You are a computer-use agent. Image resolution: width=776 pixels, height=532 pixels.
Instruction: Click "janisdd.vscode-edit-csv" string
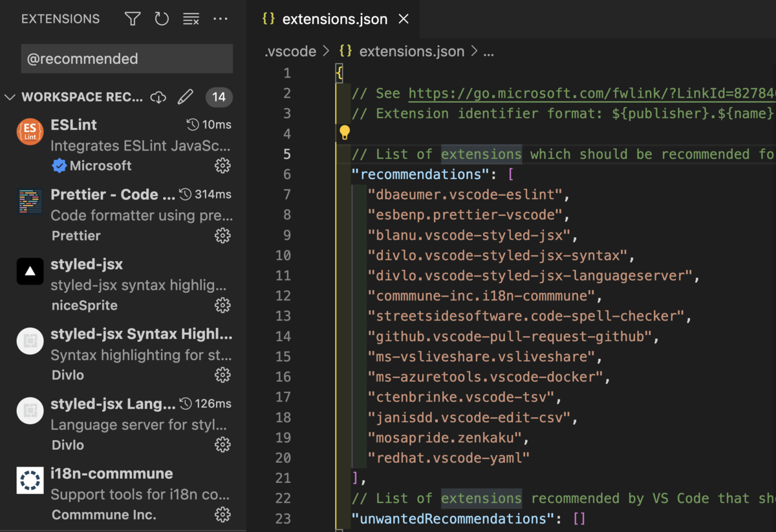[469, 418]
